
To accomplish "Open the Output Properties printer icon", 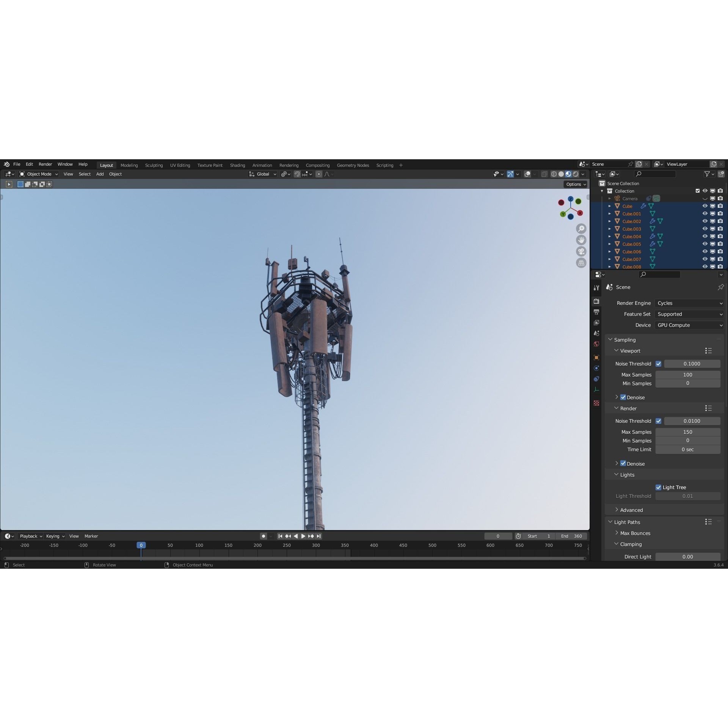I will [x=596, y=312].
